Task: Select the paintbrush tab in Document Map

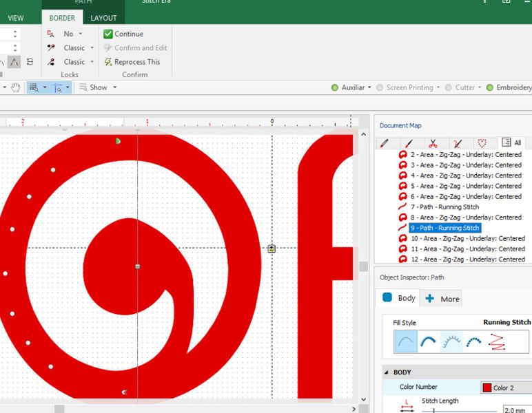Action: coord(409,143)
